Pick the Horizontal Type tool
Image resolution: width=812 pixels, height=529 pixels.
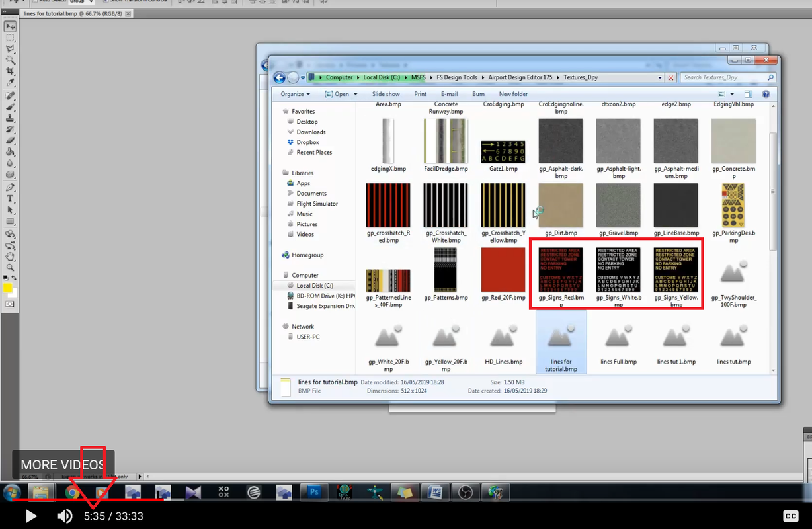click(10, 198)
